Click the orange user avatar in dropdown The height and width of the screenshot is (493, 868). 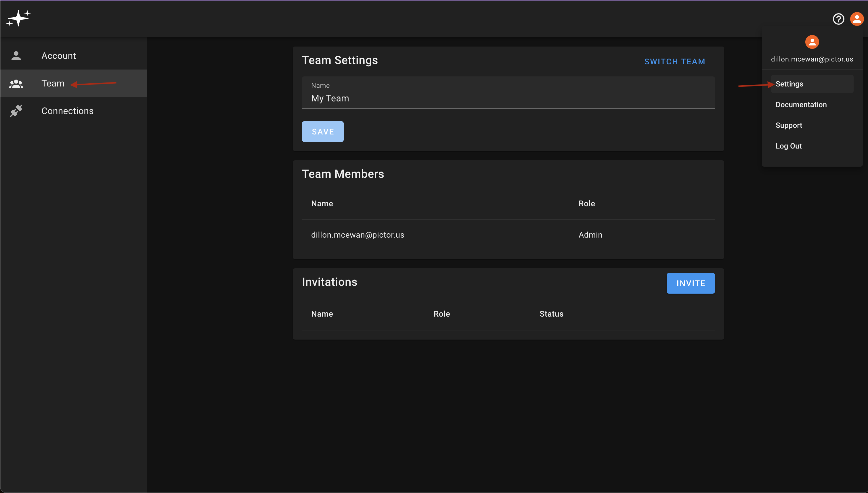pyautogui.click(x=812, y=42)
